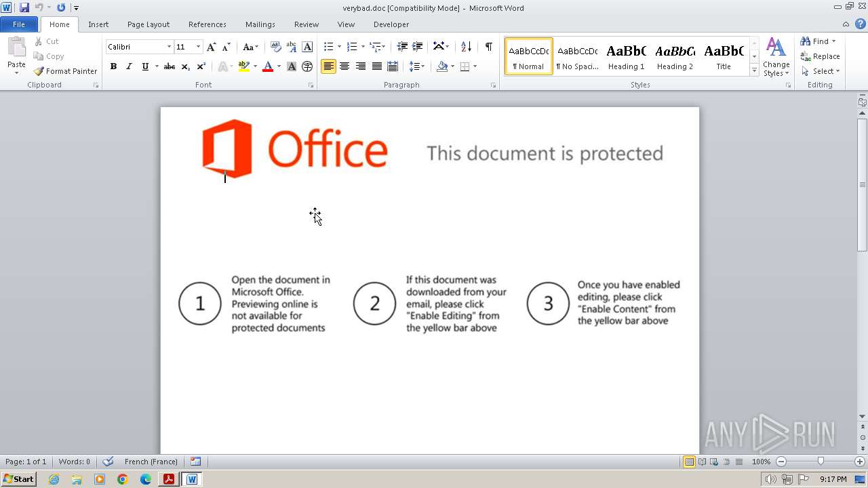868x488 pixels.
Task: Apply the No Spacing style
Action: point(577,56)
